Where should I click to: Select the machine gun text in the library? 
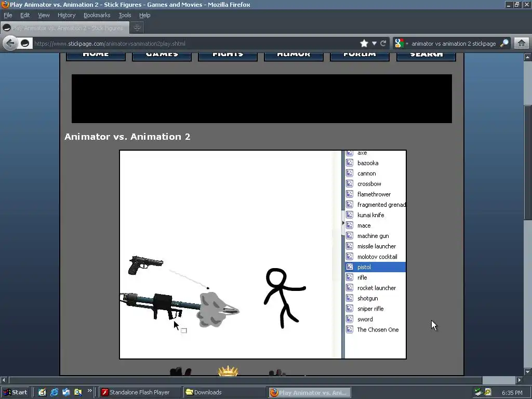point(373,236)
